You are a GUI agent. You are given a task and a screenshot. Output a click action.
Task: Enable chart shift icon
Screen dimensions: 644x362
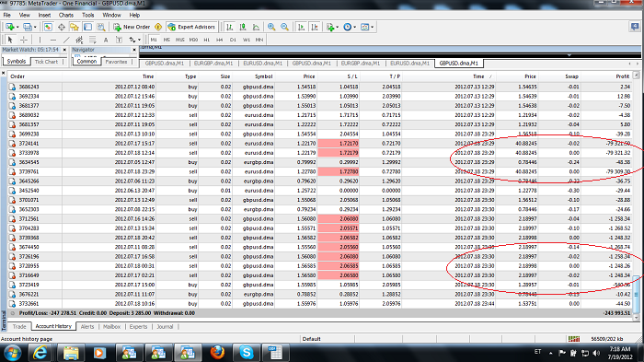pos(315,27)
